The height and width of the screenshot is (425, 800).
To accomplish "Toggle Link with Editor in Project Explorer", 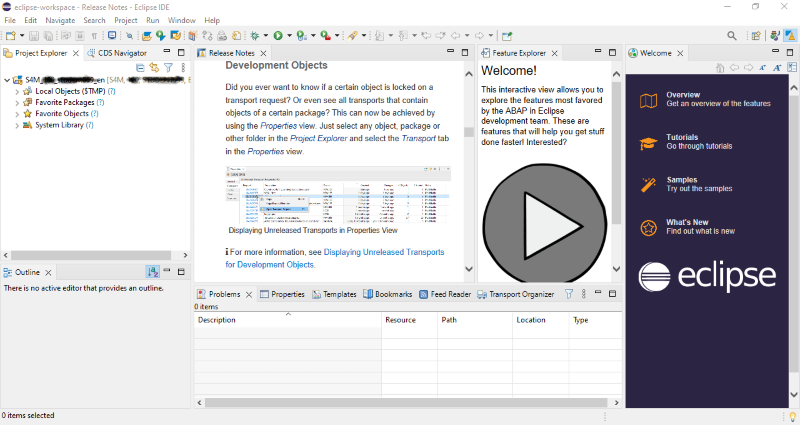I will [x=154, y=67].
